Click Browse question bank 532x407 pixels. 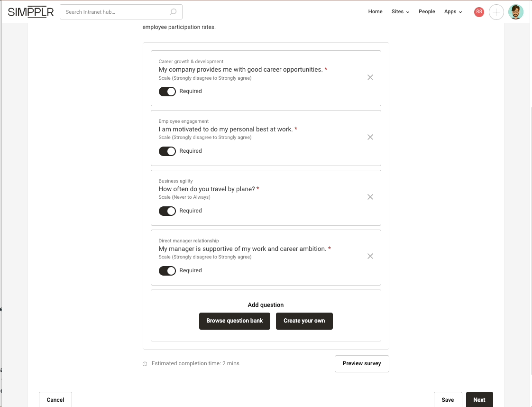[x=234, y=321]
